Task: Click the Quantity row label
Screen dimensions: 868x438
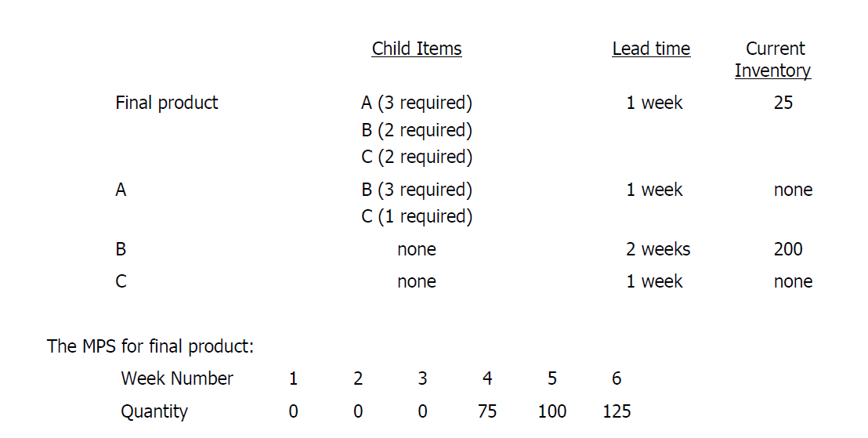Action: pyautogui.click(x=154, y=412)
